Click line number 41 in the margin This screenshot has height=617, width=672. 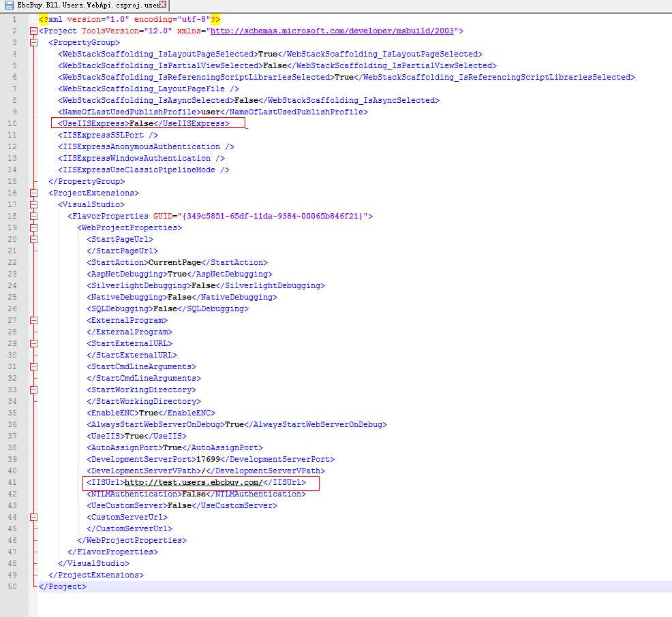12,482
